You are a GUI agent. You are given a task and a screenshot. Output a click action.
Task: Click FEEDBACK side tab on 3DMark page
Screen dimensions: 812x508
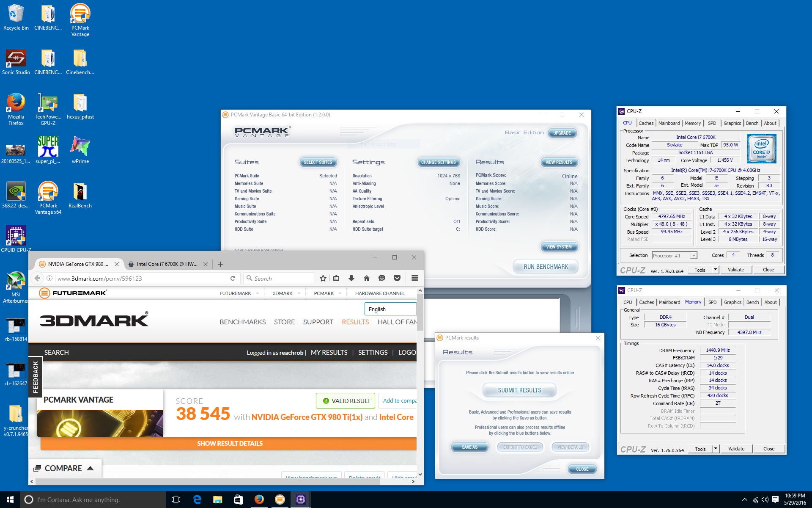[x=35, y=377]
